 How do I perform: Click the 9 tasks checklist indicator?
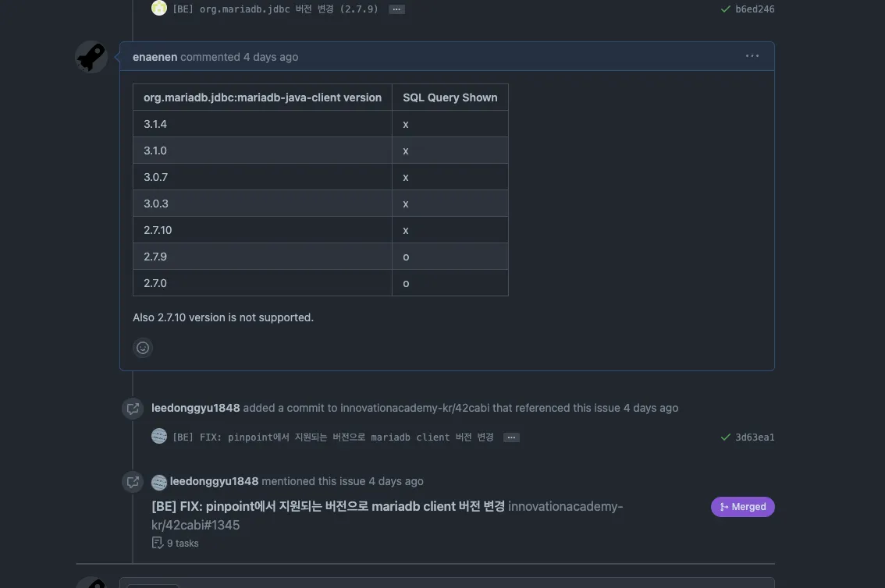point(176,544)
